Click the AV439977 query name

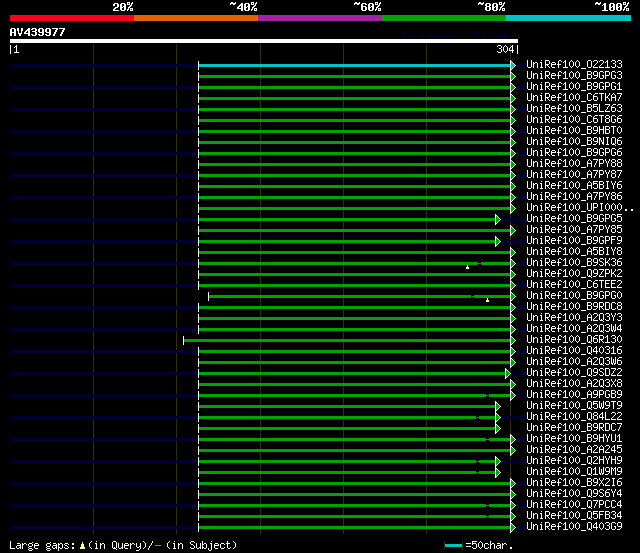coord(38,32)
